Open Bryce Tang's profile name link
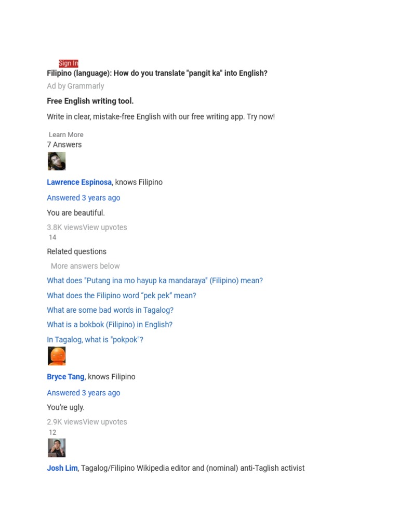 coord(65,377)
